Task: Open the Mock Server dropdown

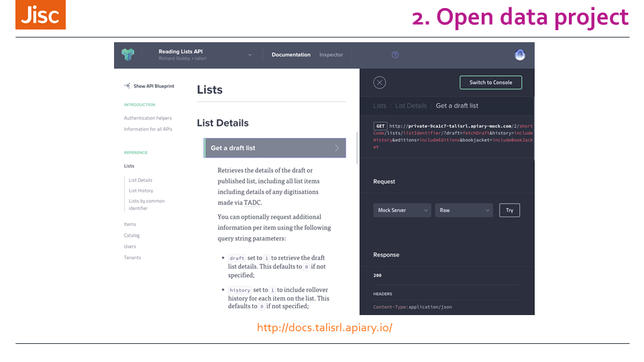Action: (x=402, y=210)
